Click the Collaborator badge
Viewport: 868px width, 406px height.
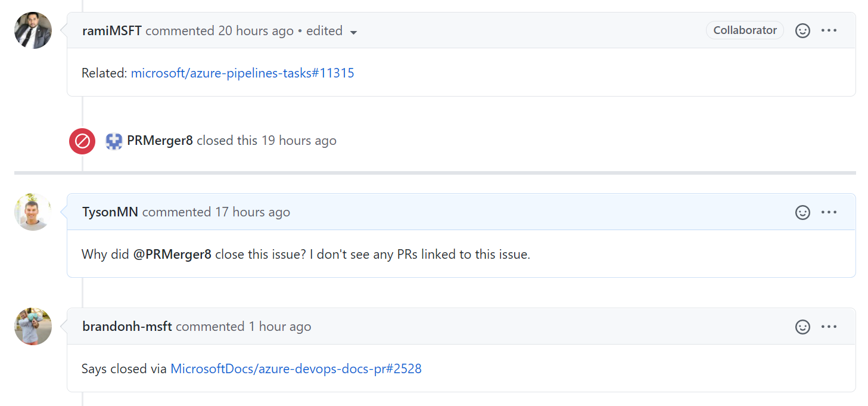click(x=745, y=30)
